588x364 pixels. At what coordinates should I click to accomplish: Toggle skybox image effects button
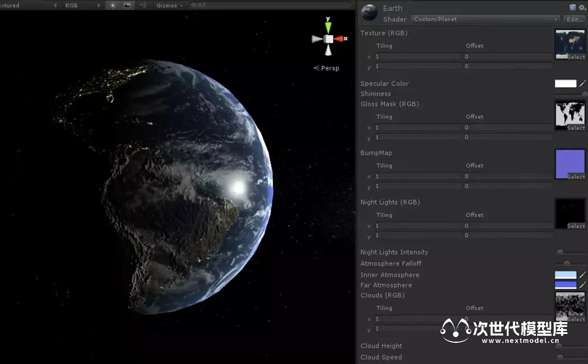point(127,5)
